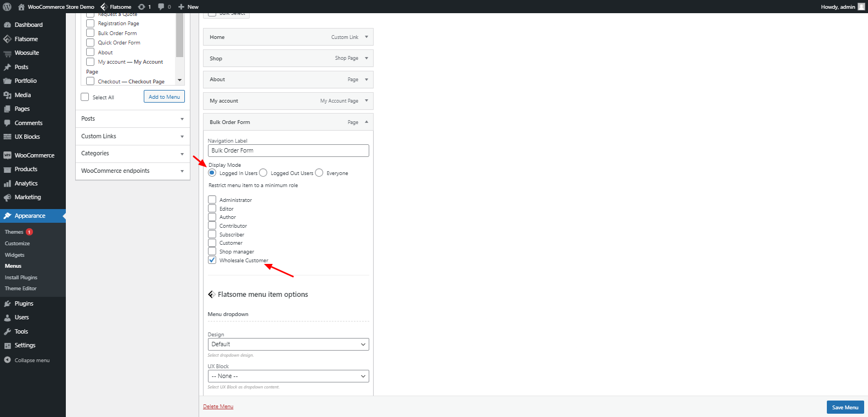868x417 pixels.
Task: Click the Marketing megaphone icon
Action: [x=7, y=197]
